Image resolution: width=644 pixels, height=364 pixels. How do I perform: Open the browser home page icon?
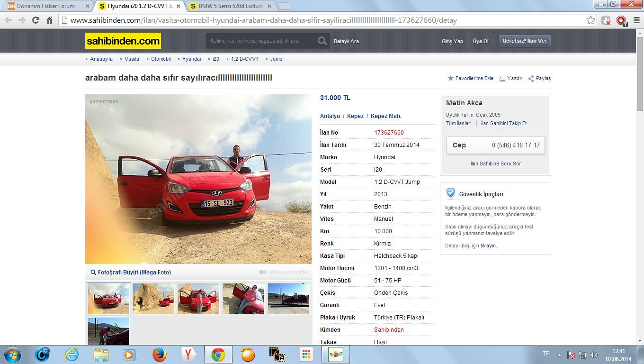[x=49, y=20]
